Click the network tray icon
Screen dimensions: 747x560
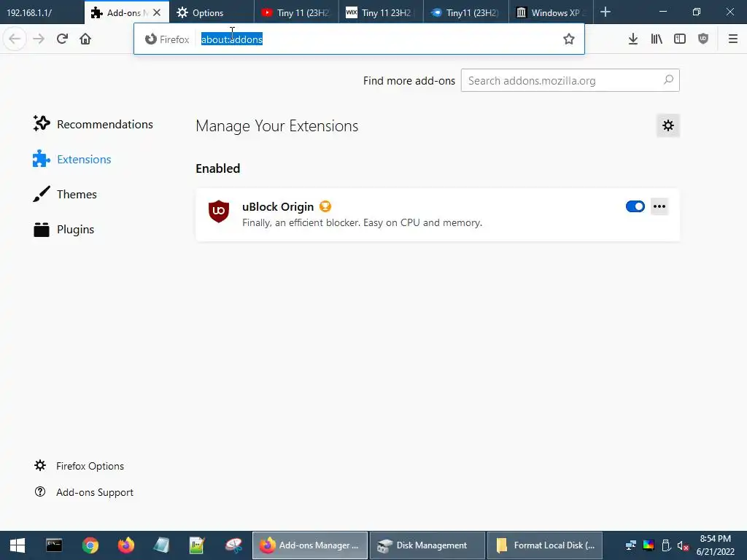pyautogui.click(x=631, y=545)
